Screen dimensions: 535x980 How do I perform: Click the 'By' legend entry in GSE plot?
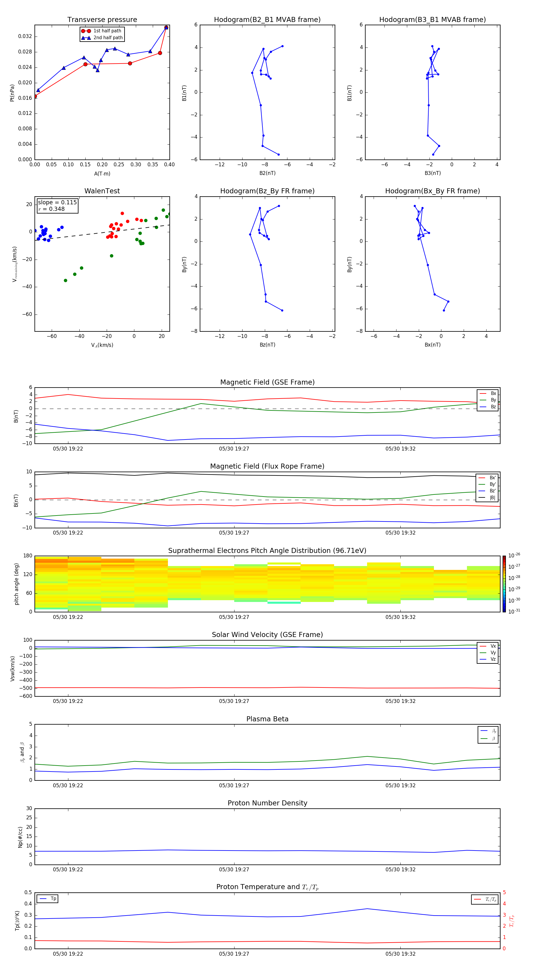point(488,400)
